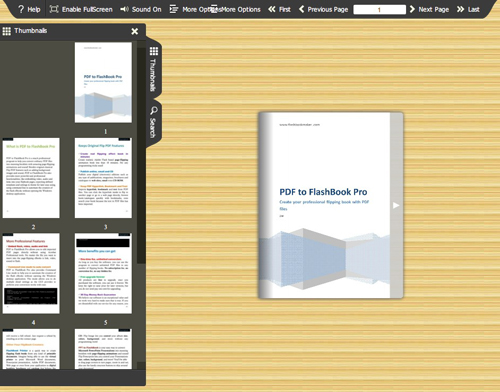
Task: Choose page 4 thumbnail
Action: click(x=31, y=273)
